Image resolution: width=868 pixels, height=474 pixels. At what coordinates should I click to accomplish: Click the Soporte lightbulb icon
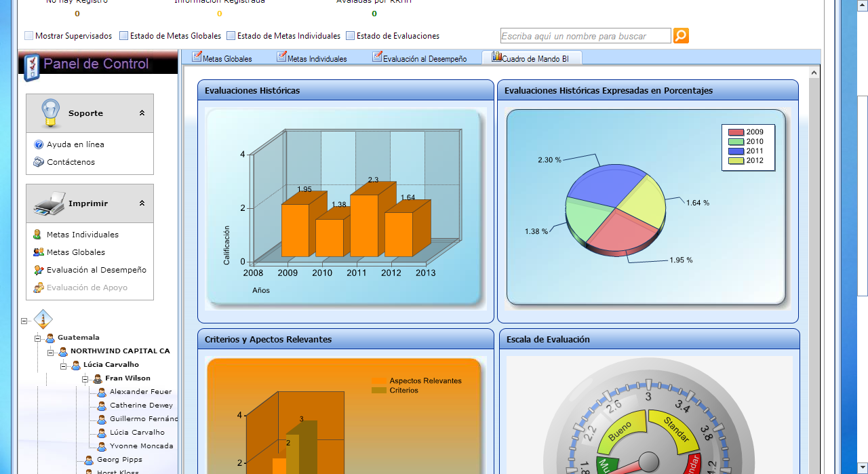coord(50,113)
